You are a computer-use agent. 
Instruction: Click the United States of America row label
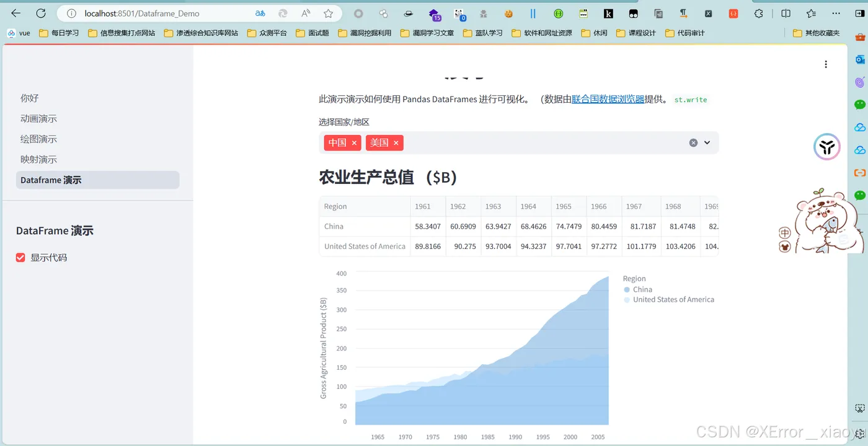click(x=365, y=246)
